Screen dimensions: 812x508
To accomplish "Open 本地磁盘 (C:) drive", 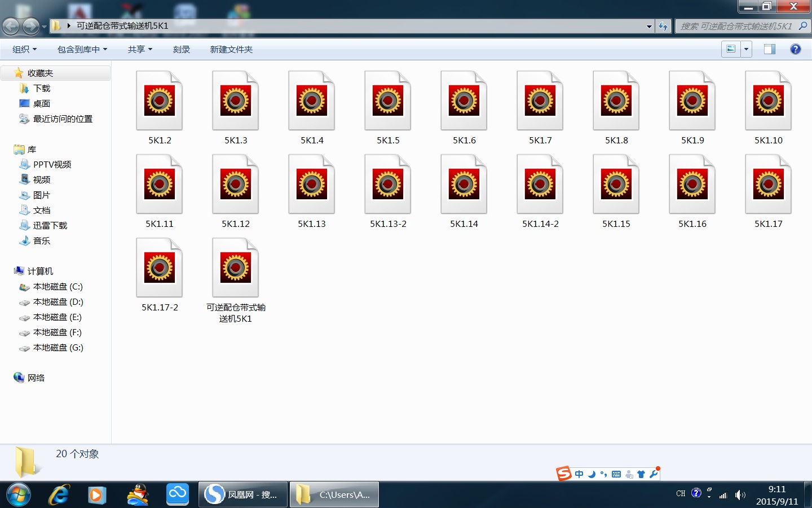I will [x=58, y=287].
